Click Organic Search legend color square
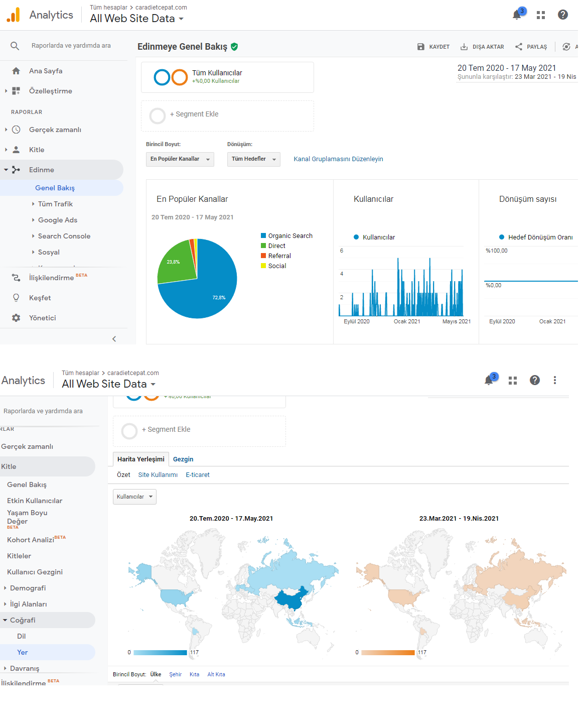 (x=263, y=235)
